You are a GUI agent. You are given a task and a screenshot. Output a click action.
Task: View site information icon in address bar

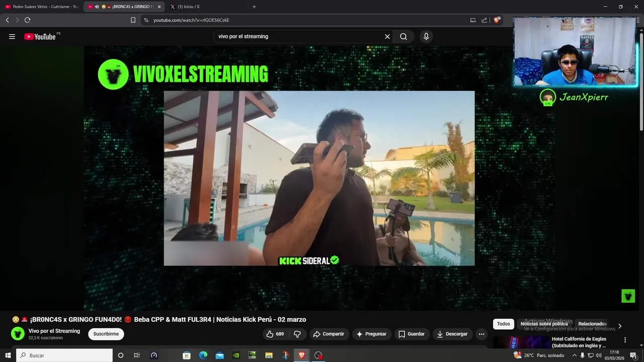146,20
